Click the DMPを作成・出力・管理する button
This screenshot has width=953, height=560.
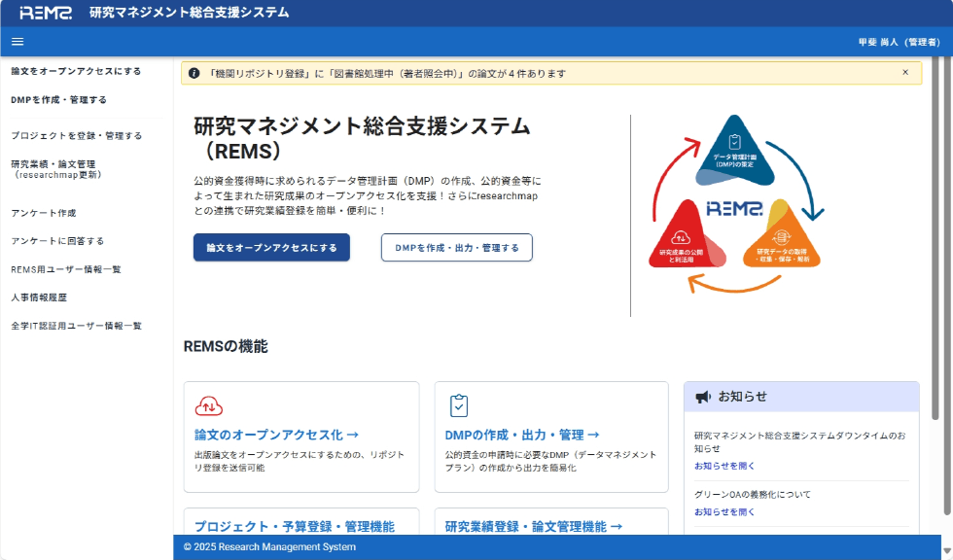point(457,247)
